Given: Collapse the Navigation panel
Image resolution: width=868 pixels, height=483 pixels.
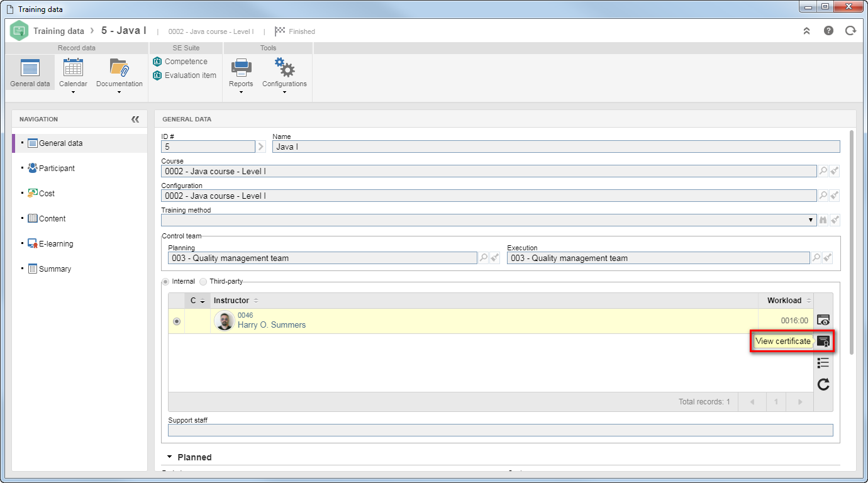Looking at the screenshot, I should [135, 119].
